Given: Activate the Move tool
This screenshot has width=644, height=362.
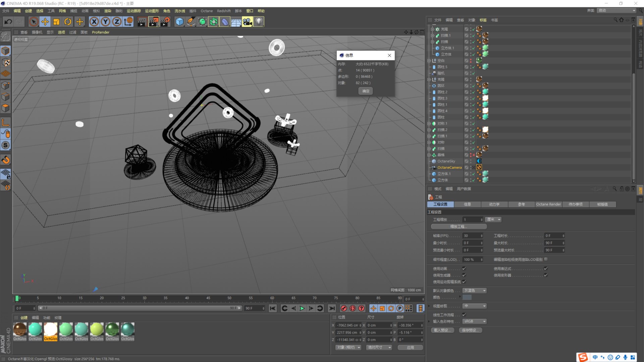Looking at the screenshot, I should 45,22.
